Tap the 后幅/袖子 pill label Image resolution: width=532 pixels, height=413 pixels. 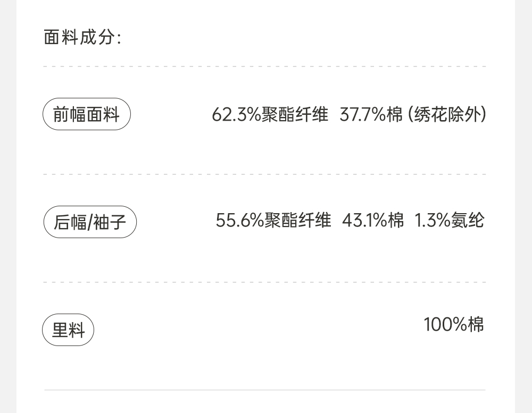coord(90,222)
